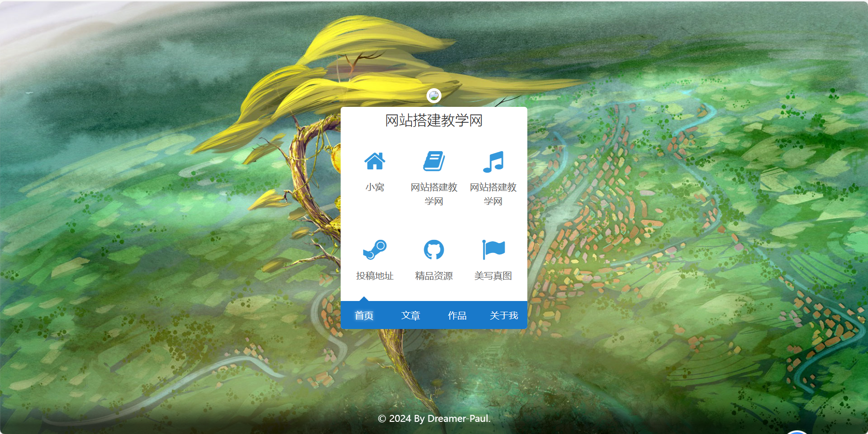Click the 网站搭建教学网 card title
868x434 pixels.
pyautogui.click(x=434, y=120)
